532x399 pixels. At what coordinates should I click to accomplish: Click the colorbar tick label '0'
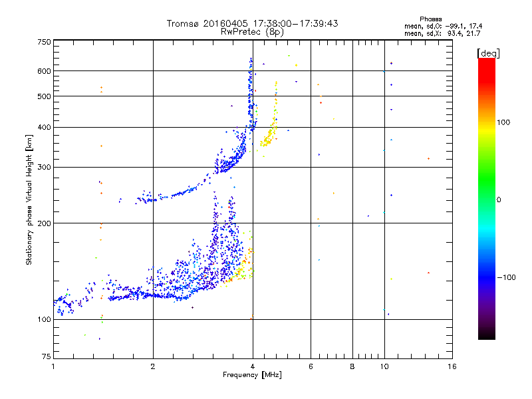(x=499, y=200)
